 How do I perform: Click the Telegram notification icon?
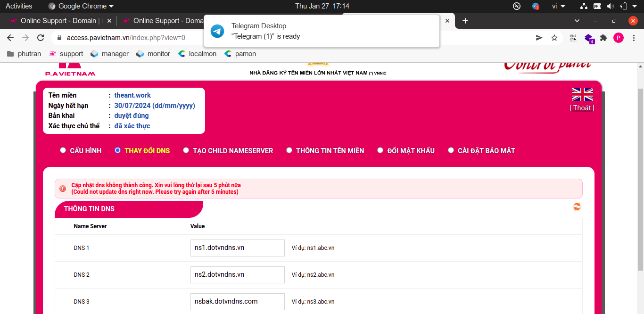(x=217, y=31)
